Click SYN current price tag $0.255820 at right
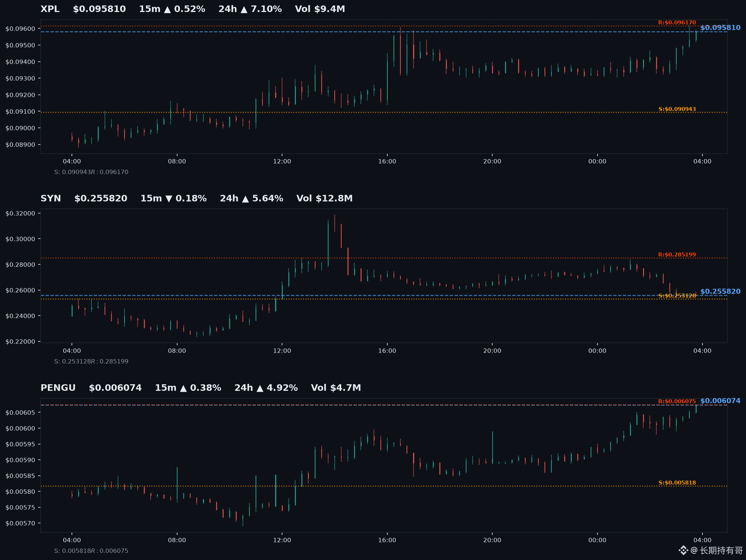 (x=720, y=291)
